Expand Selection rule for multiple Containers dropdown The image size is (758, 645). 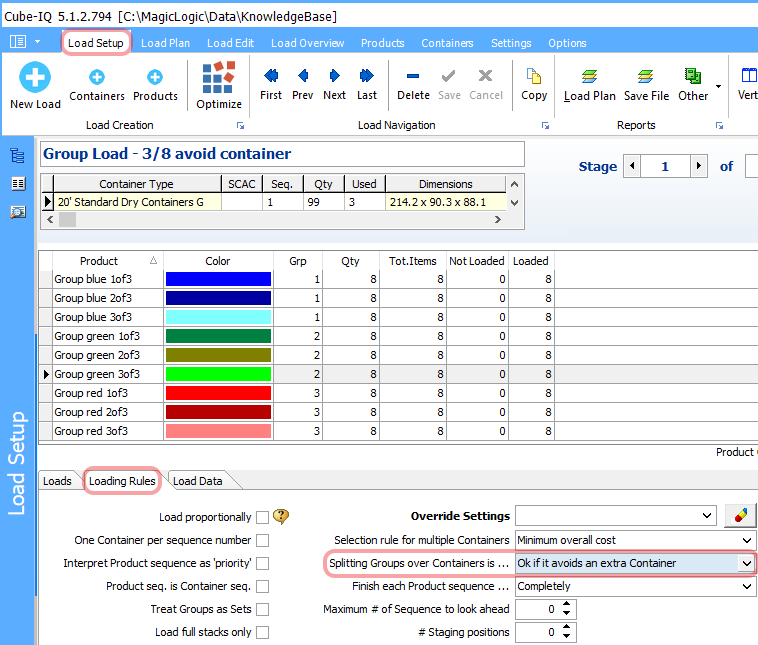pyautogui.click(x=745, y=540)
